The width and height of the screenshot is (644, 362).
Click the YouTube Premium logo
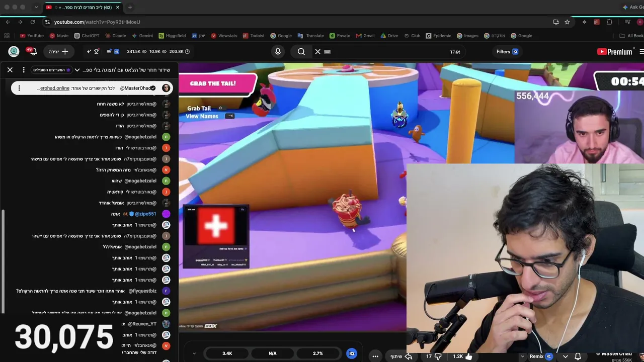click(614, 51)
